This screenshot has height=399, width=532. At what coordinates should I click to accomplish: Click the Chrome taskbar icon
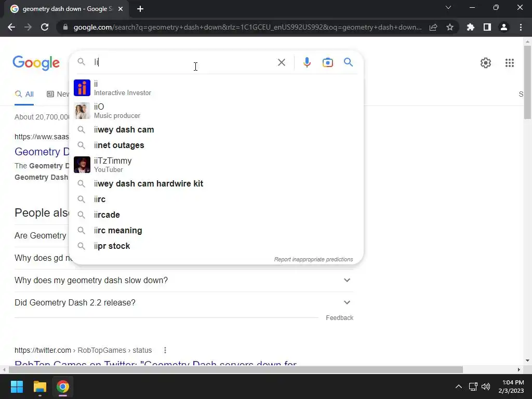tap(63, 387)
